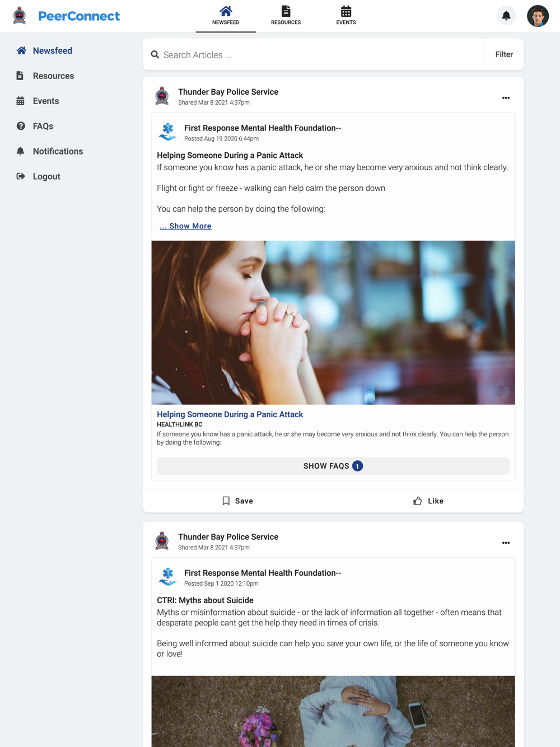Screen dimensions: 560x747
Task: Click Thunder Bay Police crest on first post
Action: click(162, 96)
